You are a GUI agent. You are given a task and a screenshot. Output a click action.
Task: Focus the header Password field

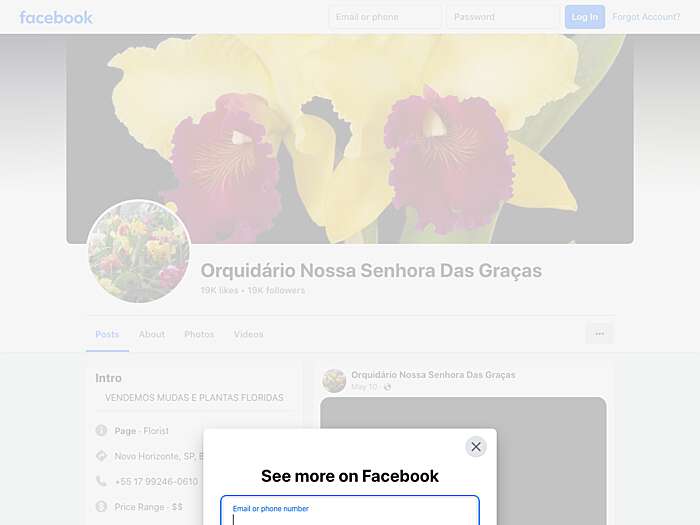coord(502,17)
